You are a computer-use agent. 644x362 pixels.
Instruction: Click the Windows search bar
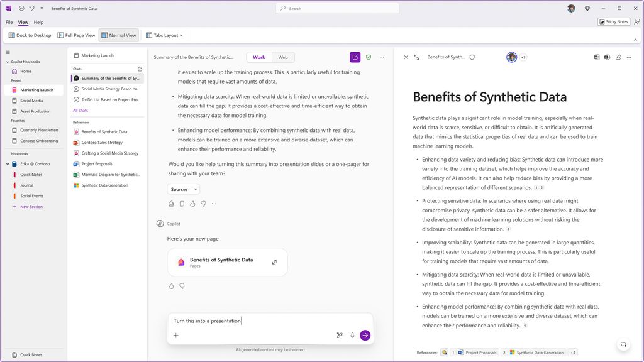tap(336, 8)
